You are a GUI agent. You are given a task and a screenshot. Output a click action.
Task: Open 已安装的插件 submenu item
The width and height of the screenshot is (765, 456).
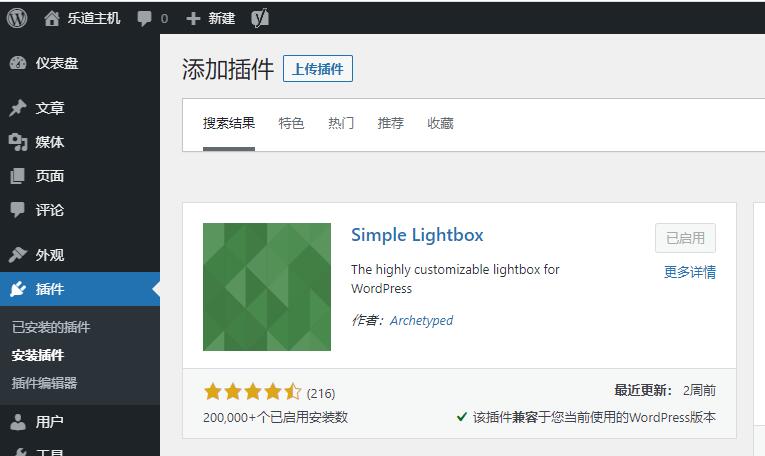coord(51,327)
